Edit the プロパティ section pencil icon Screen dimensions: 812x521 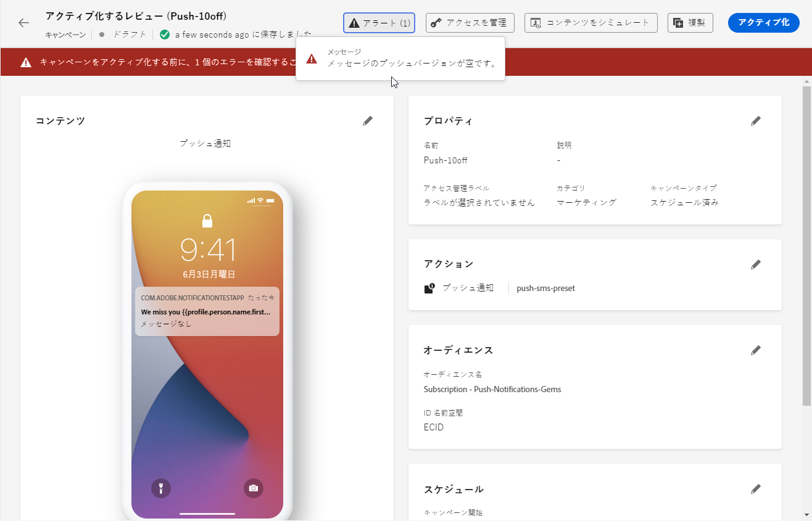(x=756, y=121)
